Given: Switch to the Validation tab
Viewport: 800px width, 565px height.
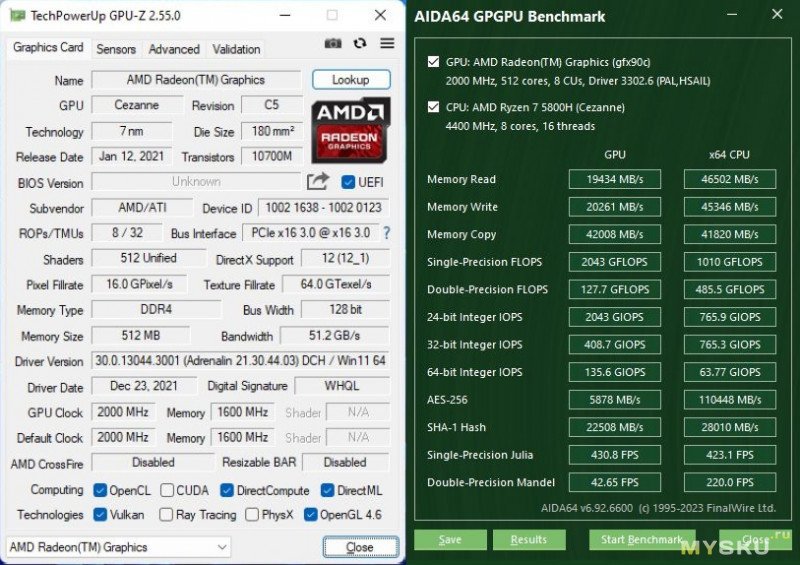Looking at the screenshot, I should tap(236, 50).
